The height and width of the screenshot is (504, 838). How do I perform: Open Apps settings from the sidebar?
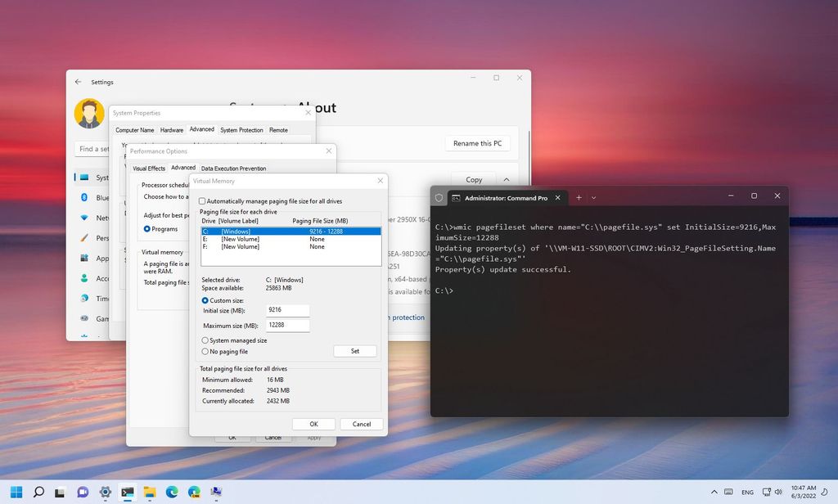point(85,257)
